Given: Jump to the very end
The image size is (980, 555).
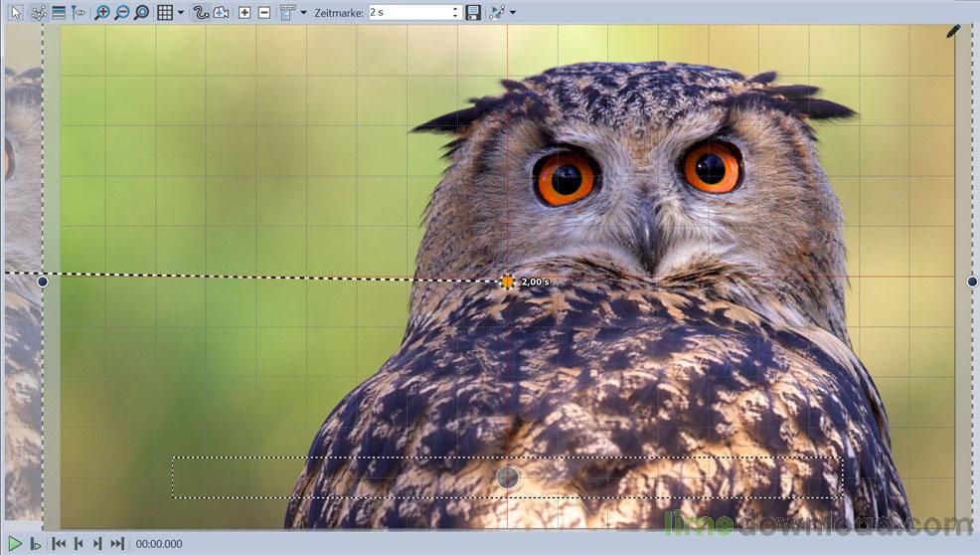Looking at the screenshot, I should pyautogui.click(x=117, y=544).
